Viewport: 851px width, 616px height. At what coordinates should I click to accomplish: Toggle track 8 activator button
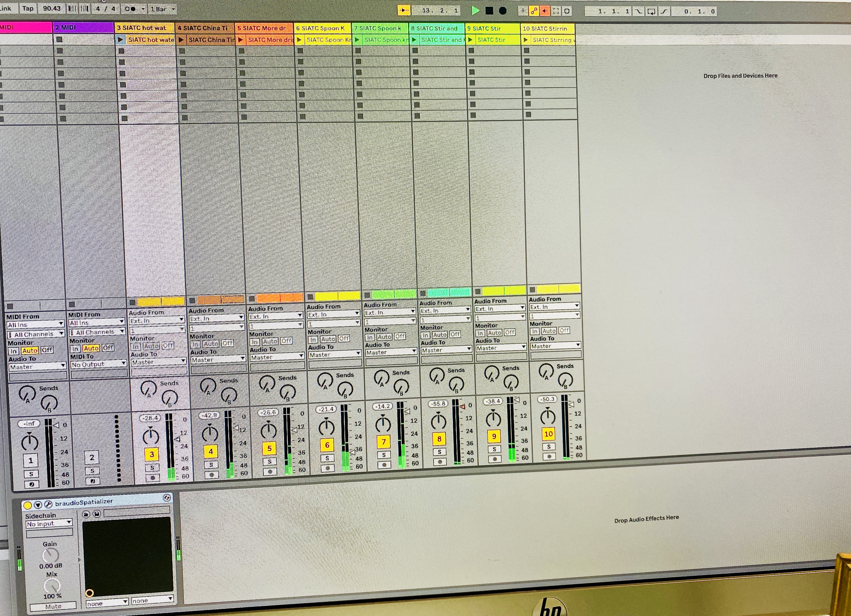pos(439,439)
